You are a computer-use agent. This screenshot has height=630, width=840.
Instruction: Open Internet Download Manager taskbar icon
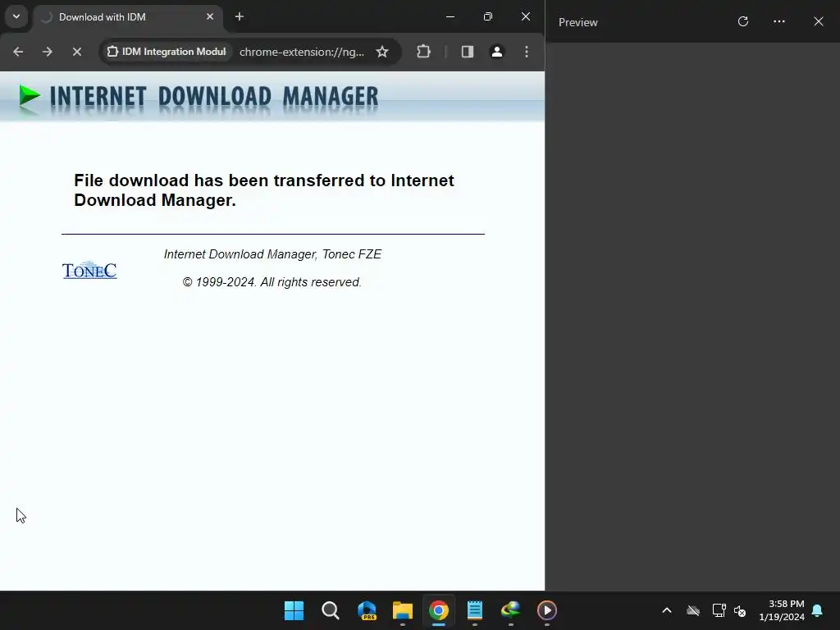(510, 610)
